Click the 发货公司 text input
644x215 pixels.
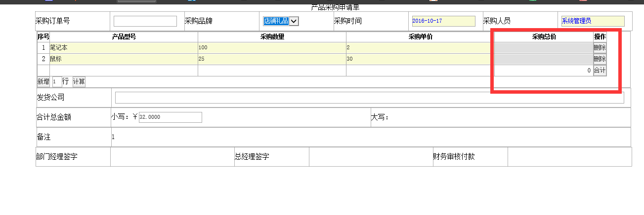pyautogui.click(x=369, y=98)
